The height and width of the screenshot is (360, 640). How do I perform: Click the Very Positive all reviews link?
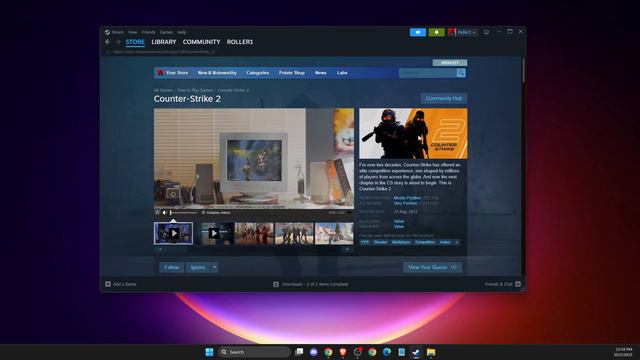(405, 203)
